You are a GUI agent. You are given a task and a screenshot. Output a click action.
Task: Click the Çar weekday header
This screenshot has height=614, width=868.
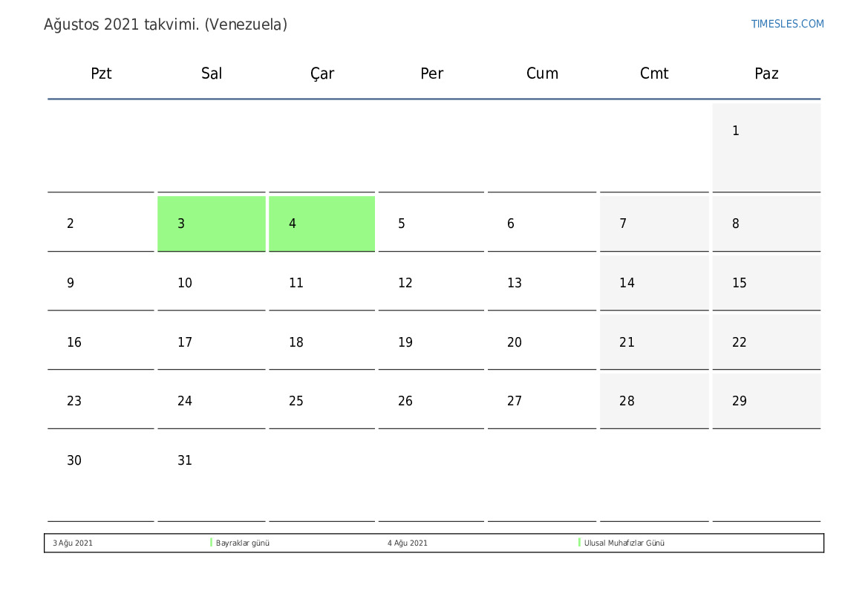tap(322, 74)
